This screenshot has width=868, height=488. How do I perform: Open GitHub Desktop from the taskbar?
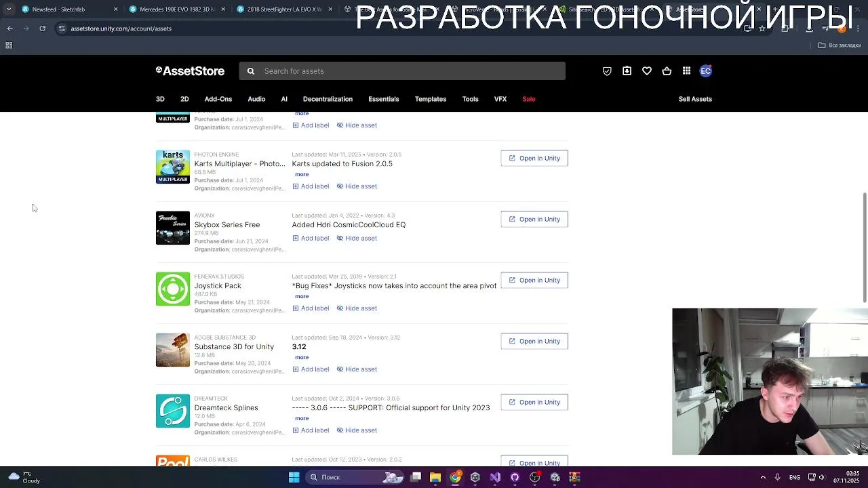pyautogui.click(x=515, y=477)
